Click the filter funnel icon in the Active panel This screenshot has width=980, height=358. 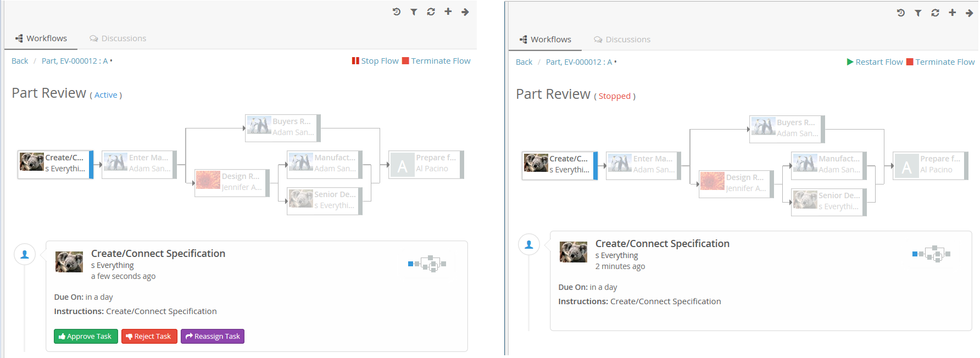click(x=414, y=12)
